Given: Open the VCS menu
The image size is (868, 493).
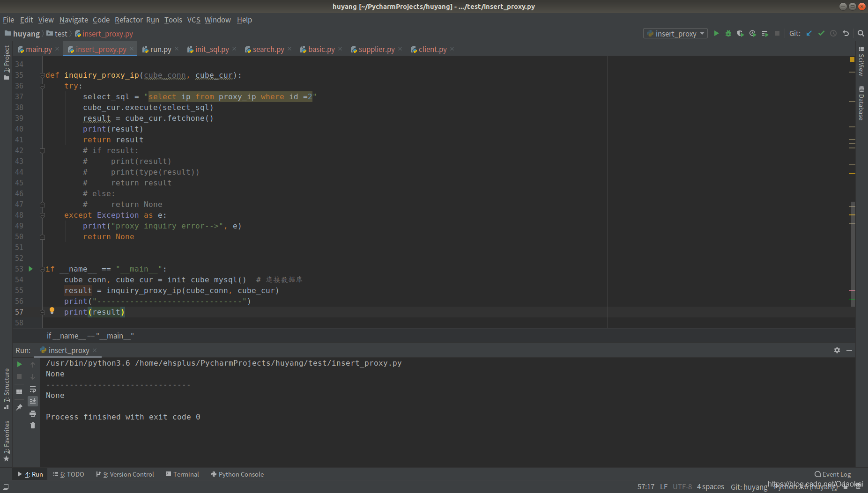Looking at the screenshot, I should pos(193,20).
